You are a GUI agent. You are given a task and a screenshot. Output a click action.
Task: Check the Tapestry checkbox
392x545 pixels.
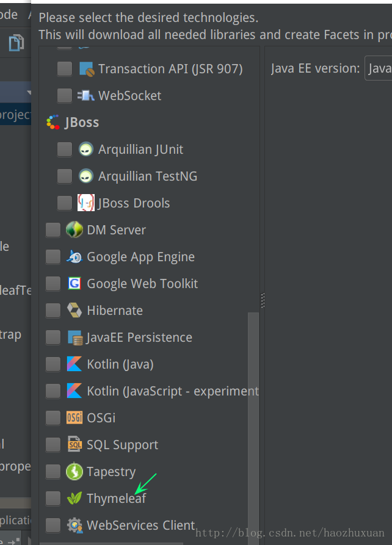53,472
